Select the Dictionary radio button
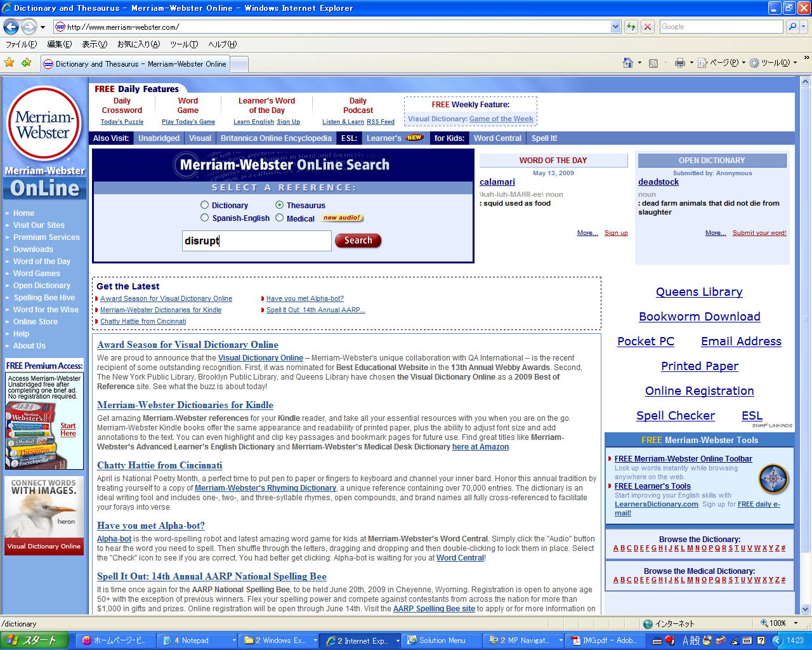 click(204, 205)
